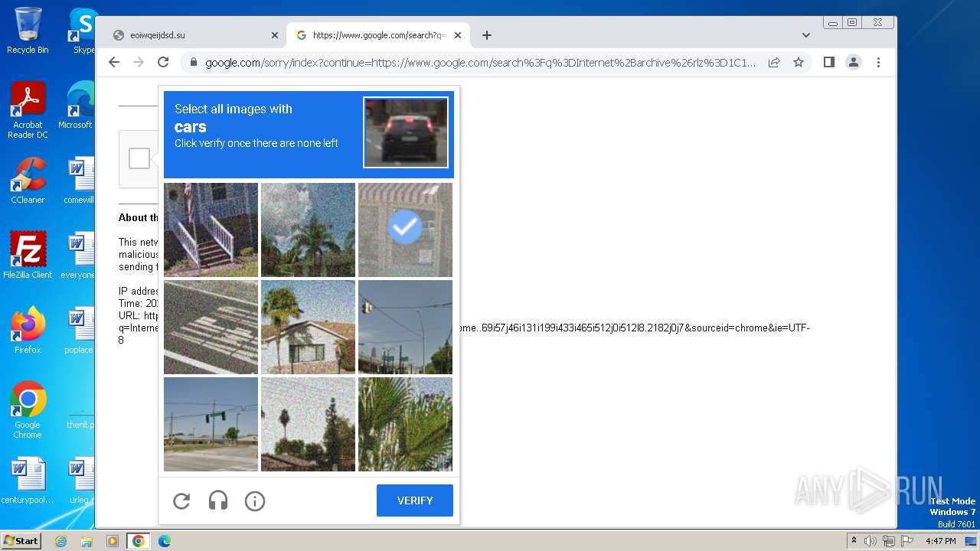Open Recycle Bin on desktop
The height and width of the screenshot is (551, 980).
click(28, 31)
